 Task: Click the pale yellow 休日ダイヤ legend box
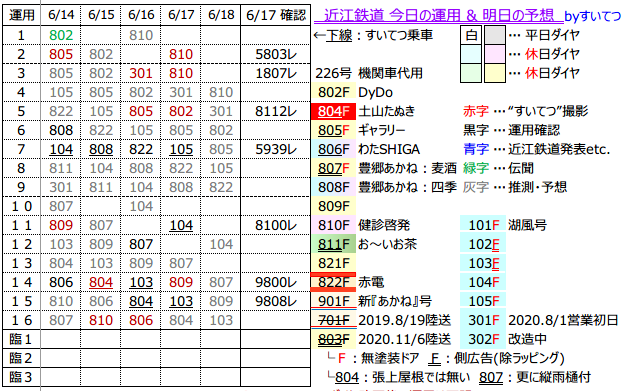495,73
